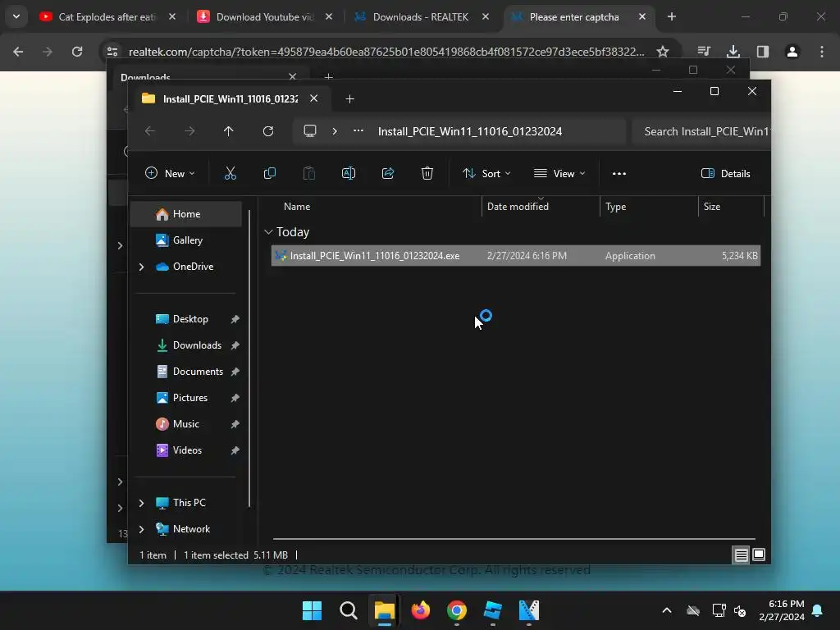Click the Share icon in File Explorer toolbar
The width and height of the screenshot is (840, 630).
388,174
